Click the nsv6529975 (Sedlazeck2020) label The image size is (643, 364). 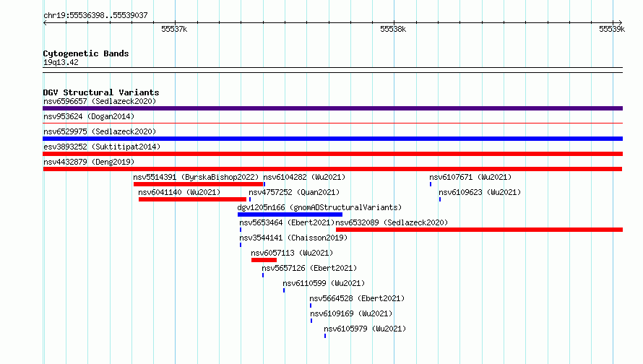100,131
